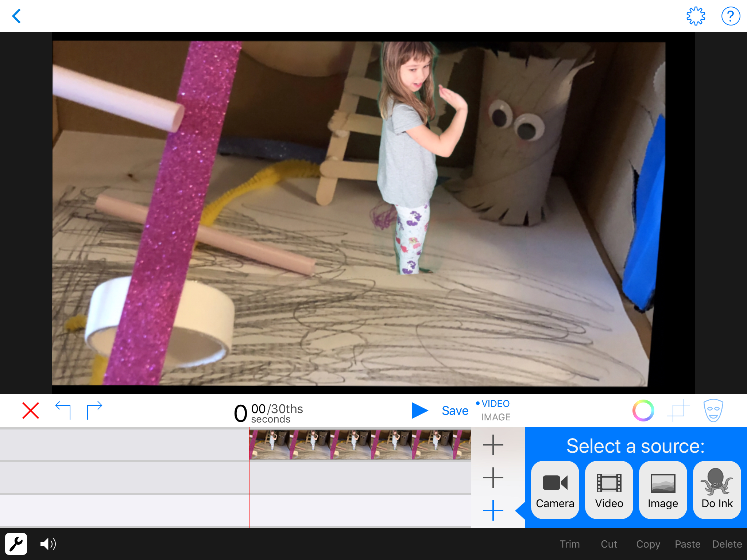
Task: Click the red X cancel icon
Action: coord(31,411)
